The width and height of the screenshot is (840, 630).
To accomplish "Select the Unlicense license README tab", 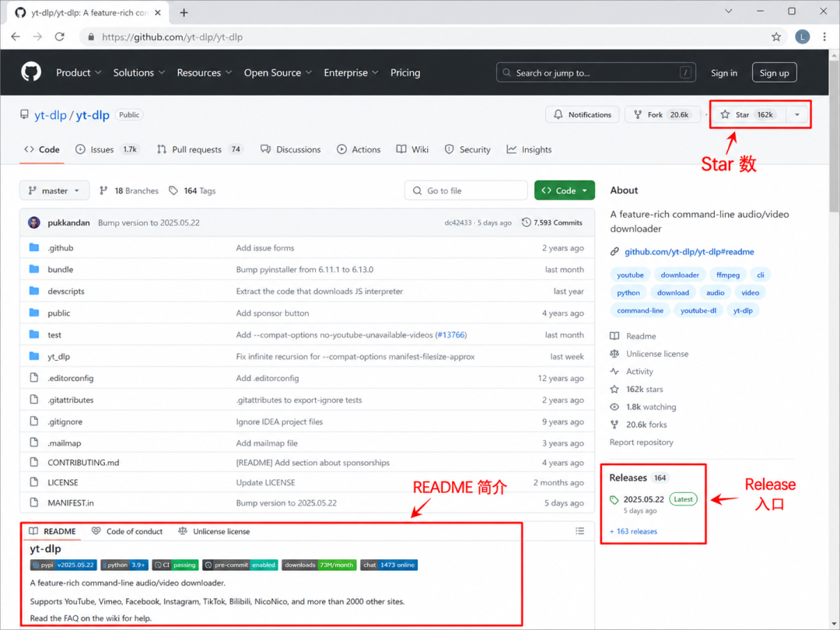I will click(x=214, y=531).
